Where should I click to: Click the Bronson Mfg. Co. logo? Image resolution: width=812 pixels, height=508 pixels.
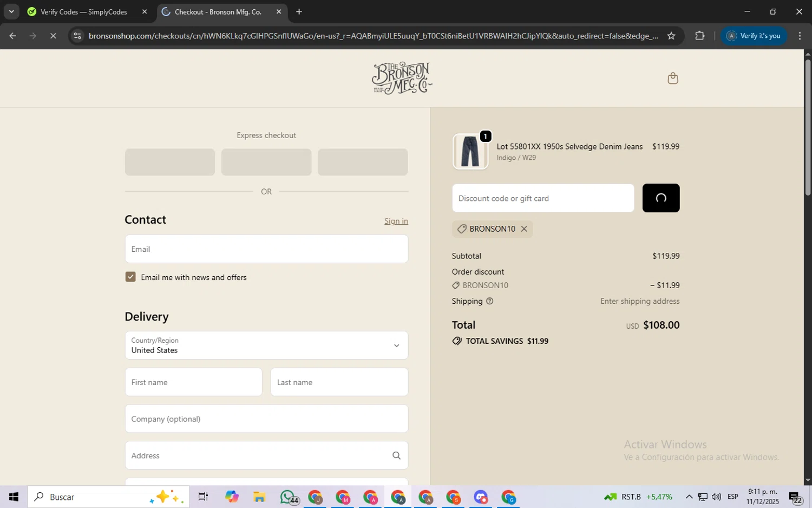tap(402, 78)
